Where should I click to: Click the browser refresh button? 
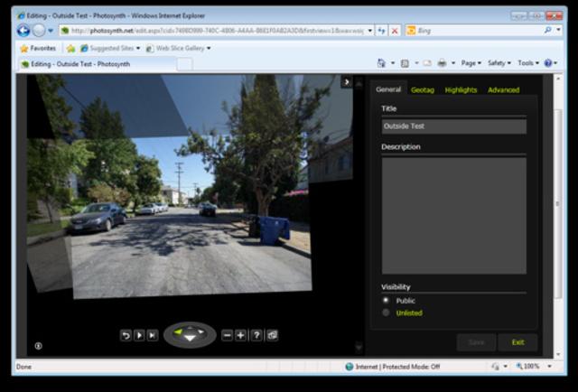pos(381,30)
